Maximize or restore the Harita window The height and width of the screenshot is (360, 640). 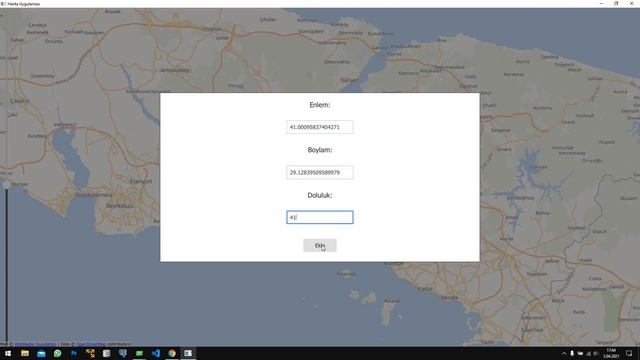pos(616,3)
